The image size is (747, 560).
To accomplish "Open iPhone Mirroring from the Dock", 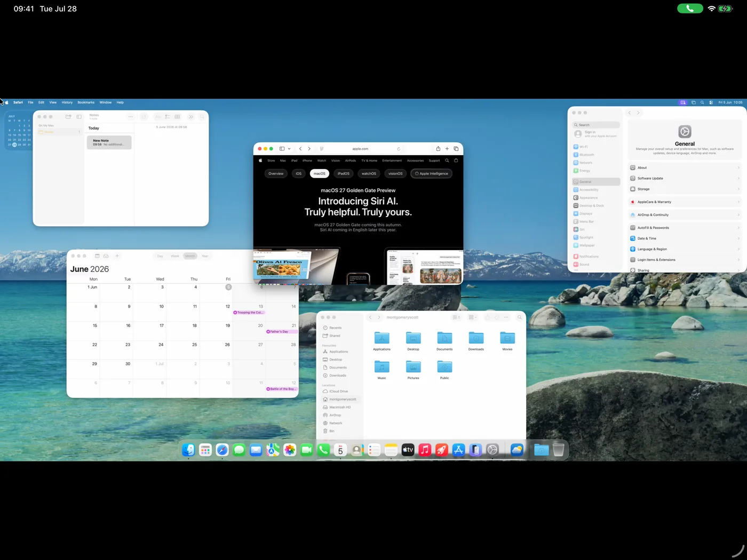I will [x=475, y=450].
